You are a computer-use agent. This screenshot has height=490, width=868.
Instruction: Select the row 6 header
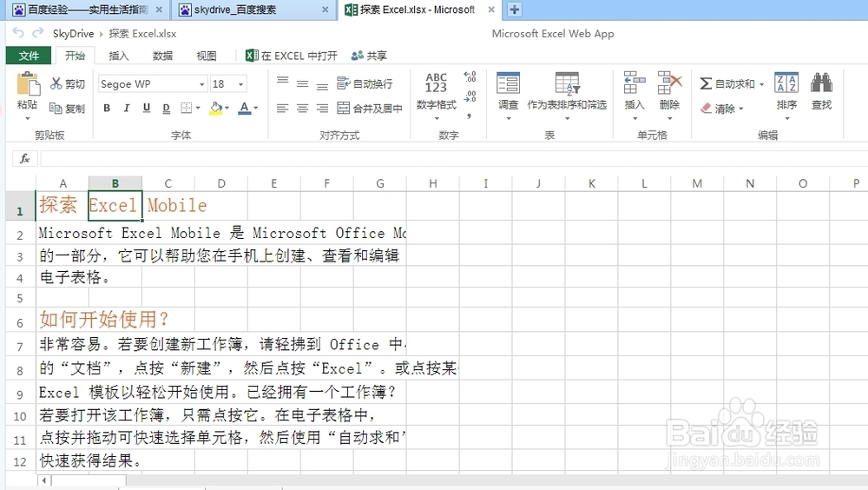click(x=20, y=322)
